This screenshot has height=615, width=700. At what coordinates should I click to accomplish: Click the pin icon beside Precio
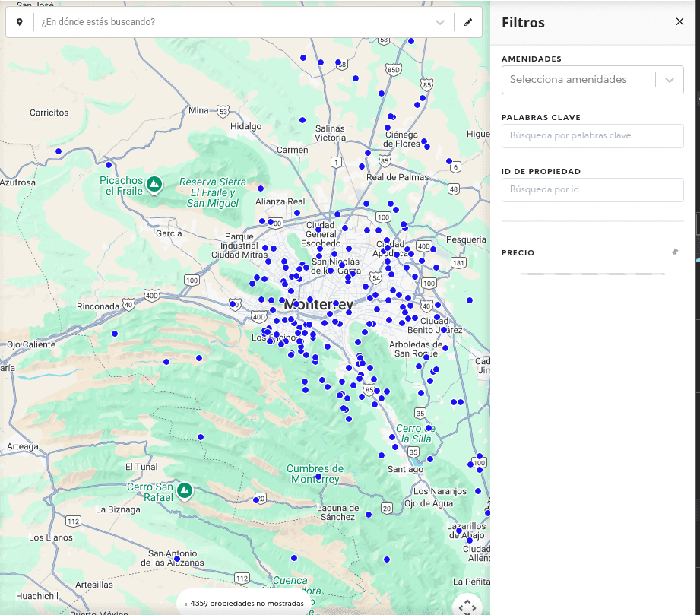(674, 252)
